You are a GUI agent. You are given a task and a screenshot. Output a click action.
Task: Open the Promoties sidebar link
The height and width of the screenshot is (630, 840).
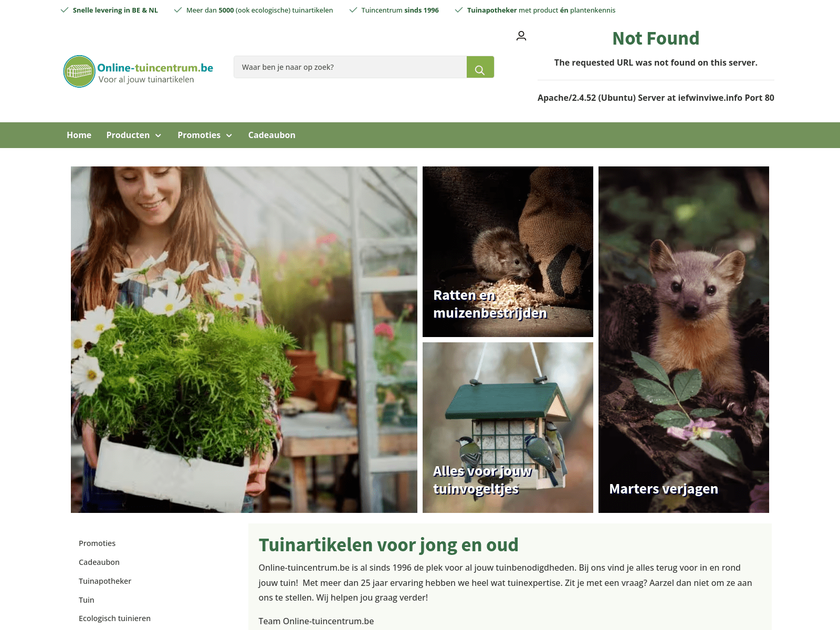click(x=97, y=543)
